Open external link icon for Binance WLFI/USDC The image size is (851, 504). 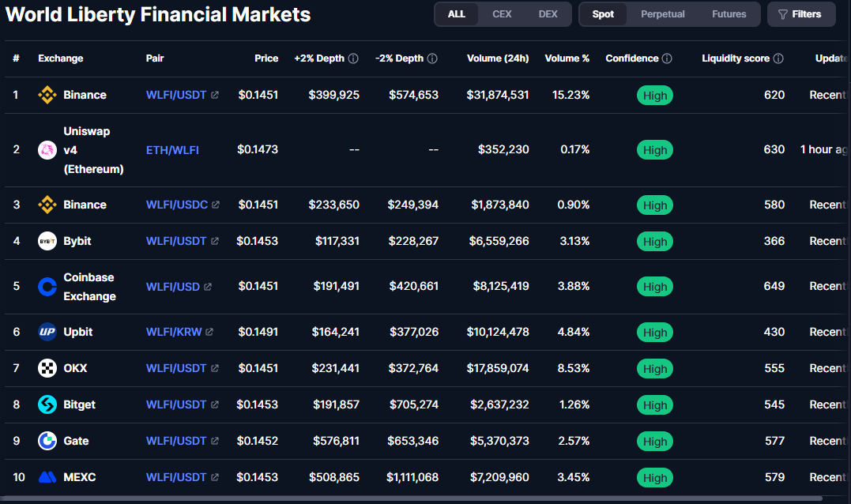(x=216, y=205)
